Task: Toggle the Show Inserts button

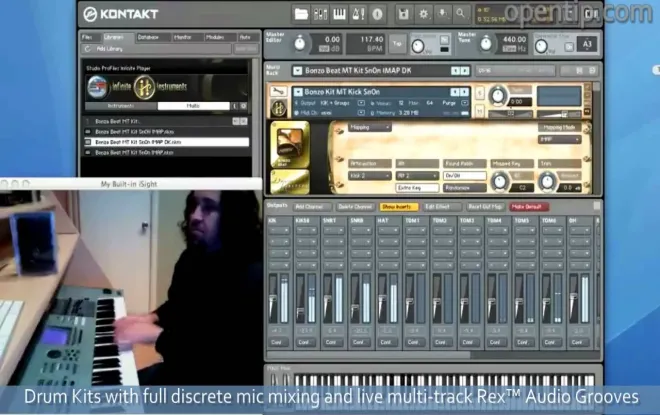Action: tap(398, 207)
